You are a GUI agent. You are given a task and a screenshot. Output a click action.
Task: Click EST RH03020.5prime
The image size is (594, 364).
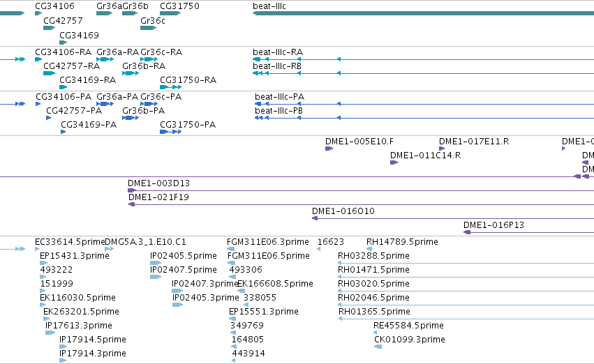click(x=466, y=291)
